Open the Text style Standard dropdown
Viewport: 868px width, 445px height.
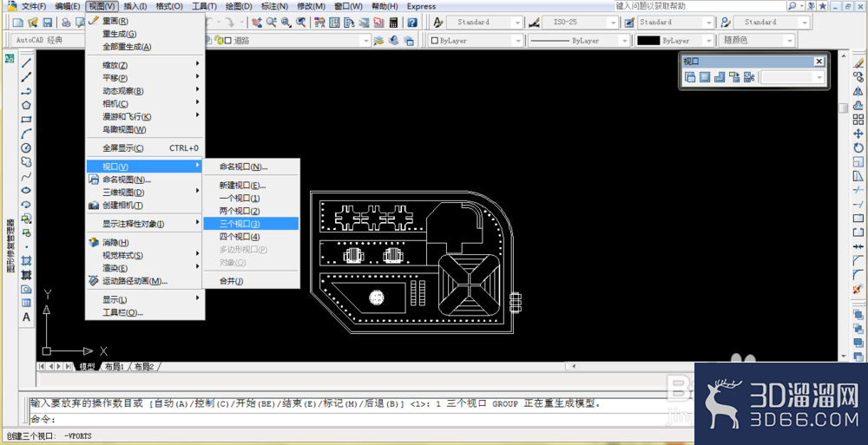(x=485, y=23)
